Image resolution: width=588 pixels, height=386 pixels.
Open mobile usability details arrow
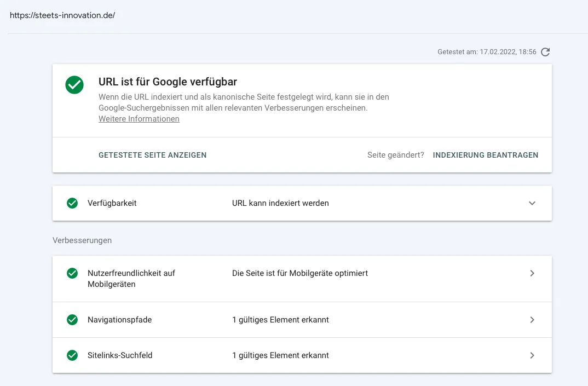532,273
